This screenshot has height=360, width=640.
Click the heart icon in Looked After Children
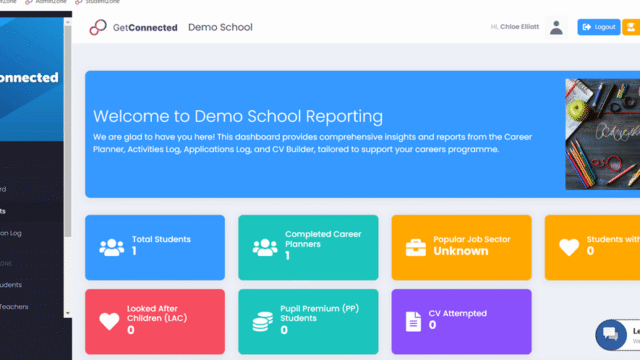pos(109,322)
